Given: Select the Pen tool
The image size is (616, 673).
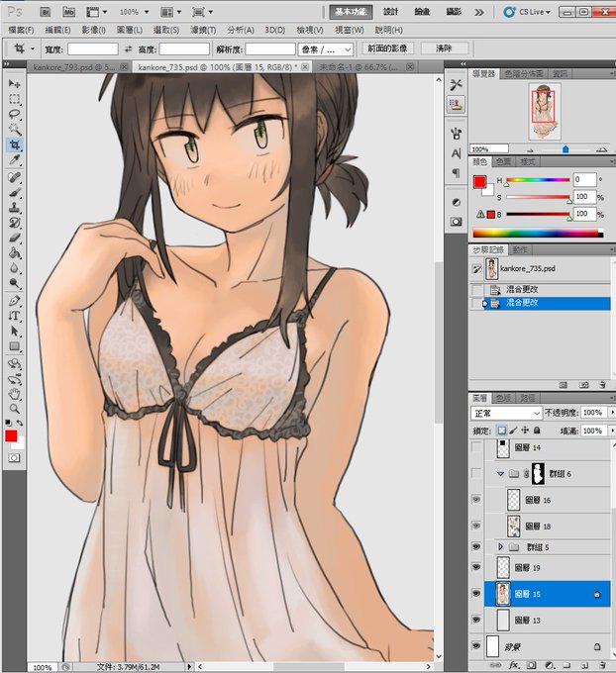Looking at the screenshot, I should (x=14, y=301).
